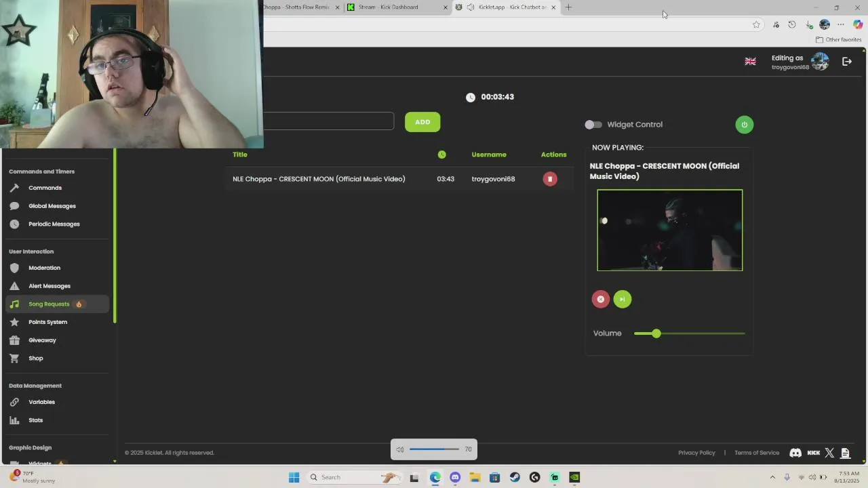Open Commands in the sidebar
This screenshot has width=868, height=488.
[x=45, y=188]
